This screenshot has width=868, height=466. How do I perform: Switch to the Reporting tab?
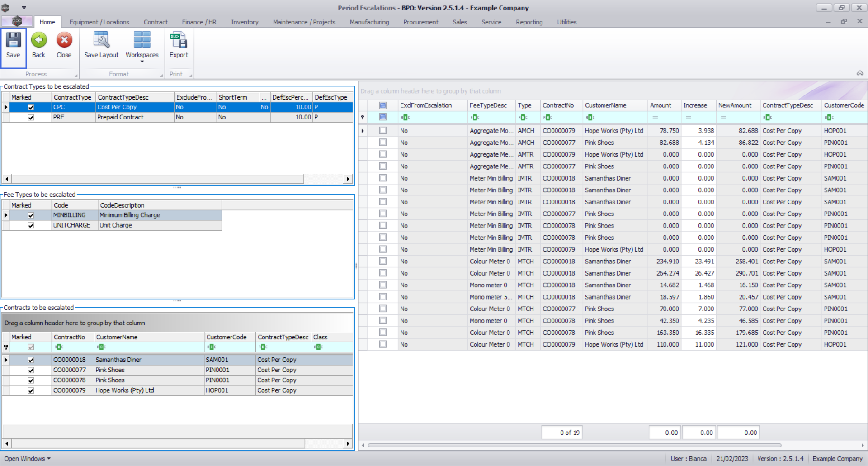coord(529,22)
